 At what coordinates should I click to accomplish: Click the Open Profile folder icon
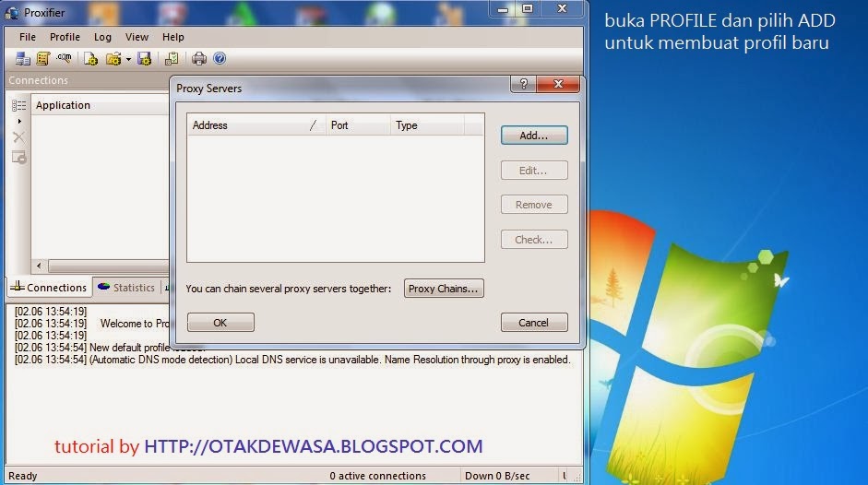click(x=113, y=59)
